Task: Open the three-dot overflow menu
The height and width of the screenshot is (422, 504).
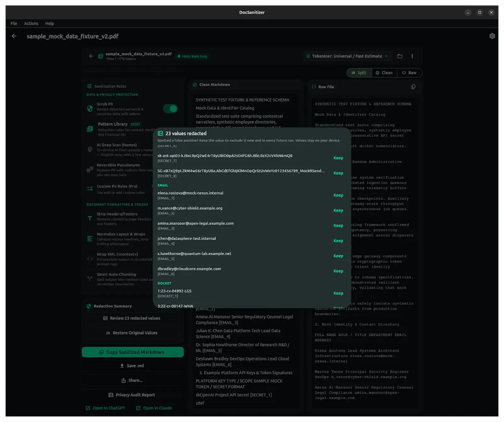Action: pos(412,56)
